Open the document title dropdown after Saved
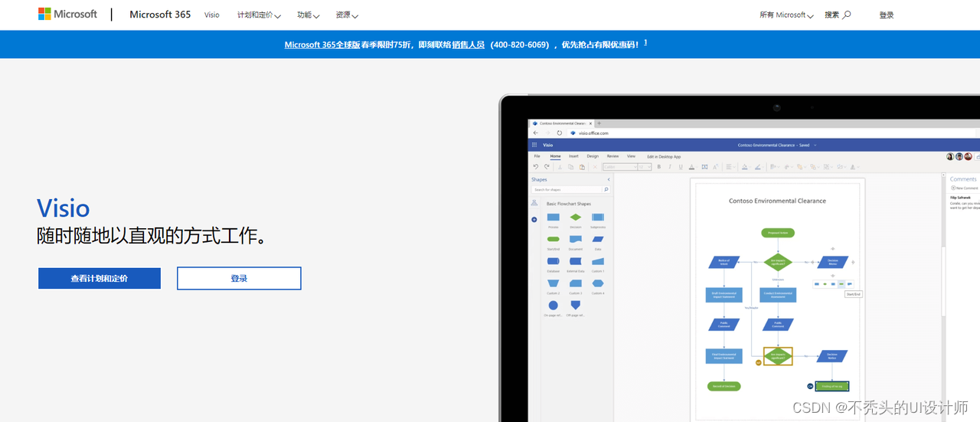Screen dimensions: 980x422 815,145
